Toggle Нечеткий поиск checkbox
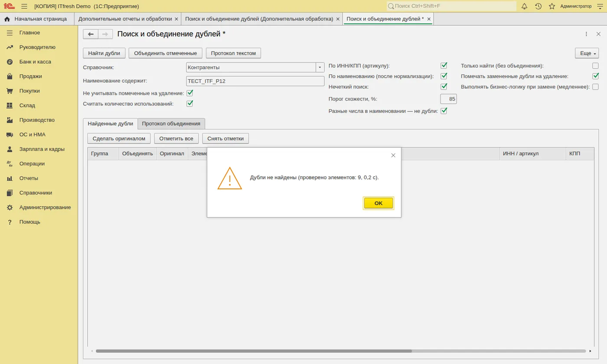 point(444,86)
